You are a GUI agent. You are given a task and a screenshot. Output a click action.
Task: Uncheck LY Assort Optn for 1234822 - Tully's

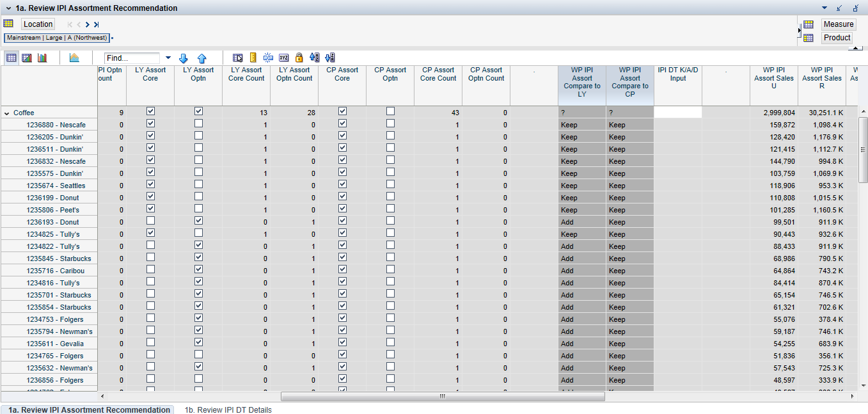tap(198, 245)
